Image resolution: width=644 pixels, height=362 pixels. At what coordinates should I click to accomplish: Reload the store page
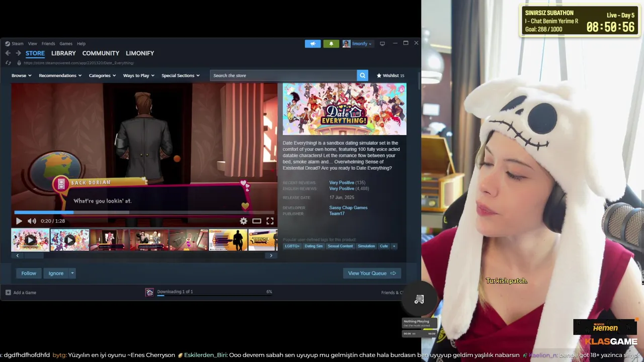tap(8, 63)
